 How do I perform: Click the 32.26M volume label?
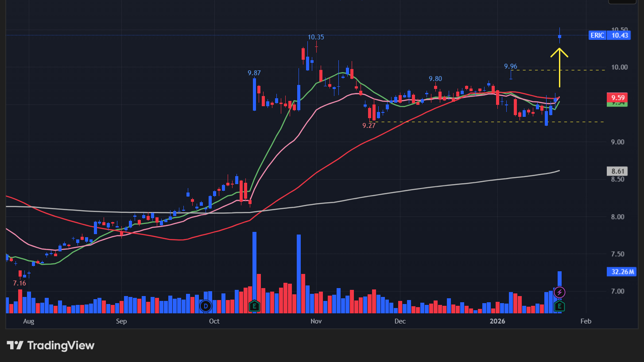621,272
